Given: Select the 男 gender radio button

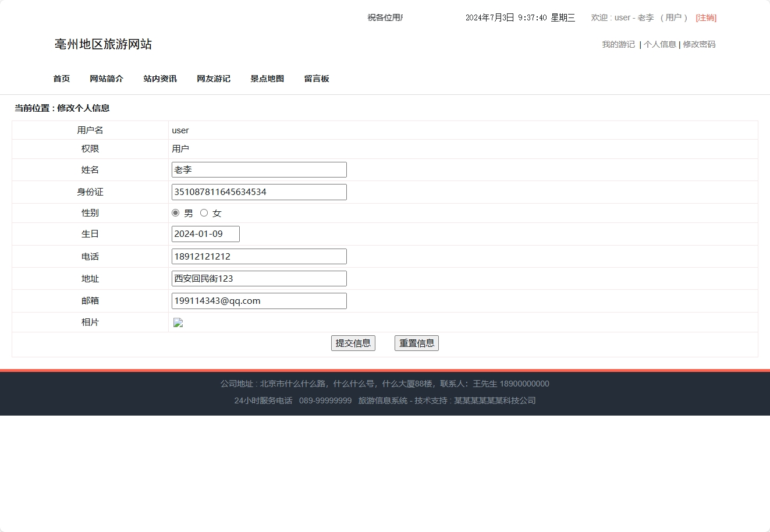Looking at the screenshot, I should point(175,212).
